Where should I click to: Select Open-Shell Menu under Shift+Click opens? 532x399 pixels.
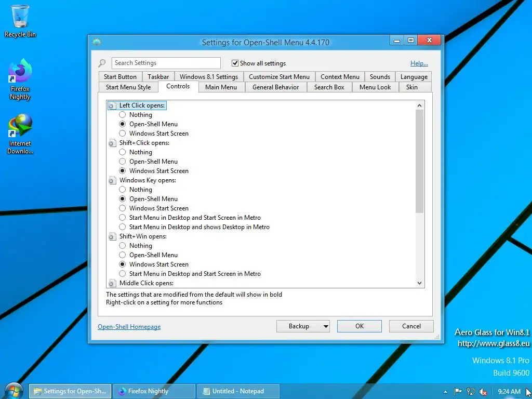122,162
